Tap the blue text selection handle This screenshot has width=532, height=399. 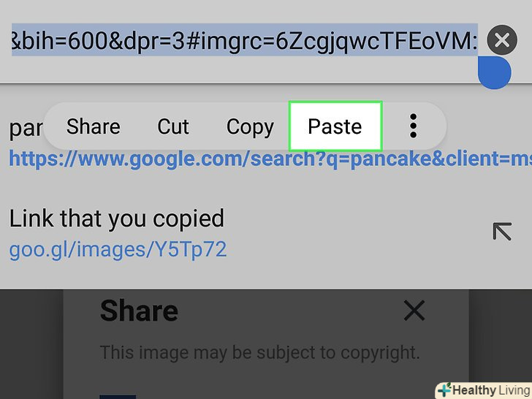click(x=494, y=72)
